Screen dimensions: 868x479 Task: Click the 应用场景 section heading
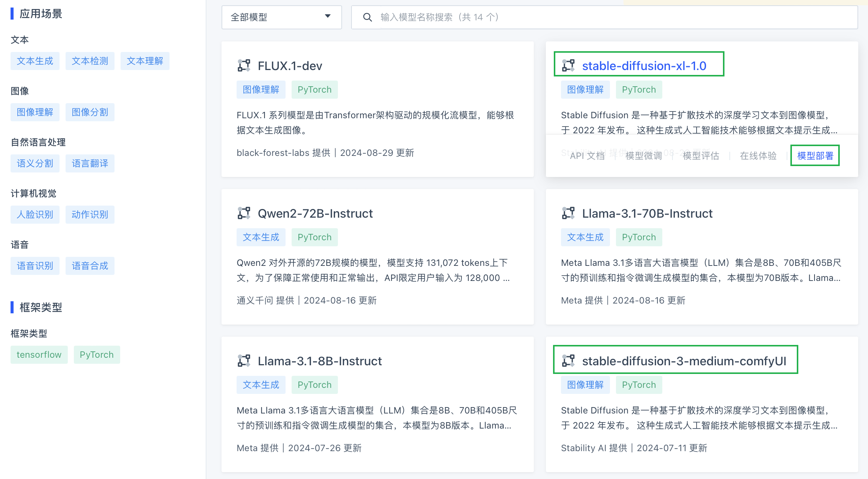[41, 14]
